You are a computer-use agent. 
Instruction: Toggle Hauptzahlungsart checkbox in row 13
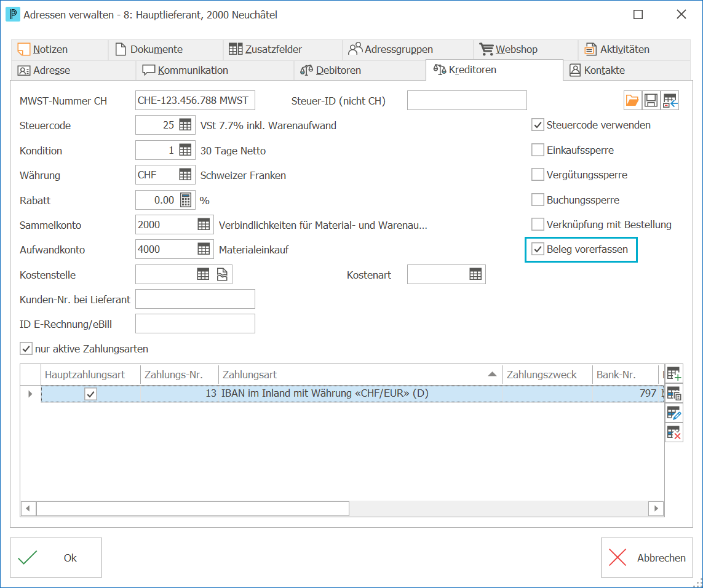coord(90,394)
